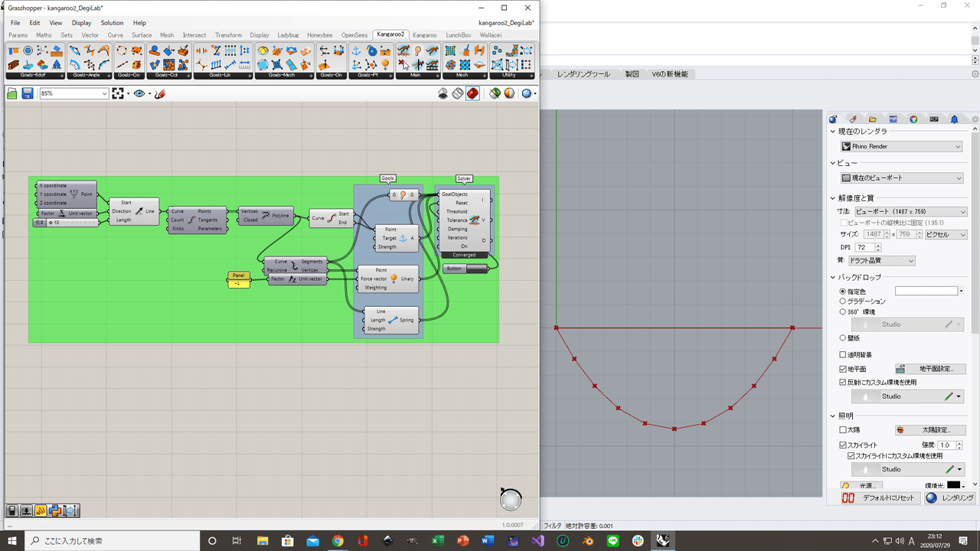Click the first icon in the Goals-6dof panel
The width and height of the screenshot is (980, 551).
13,51
